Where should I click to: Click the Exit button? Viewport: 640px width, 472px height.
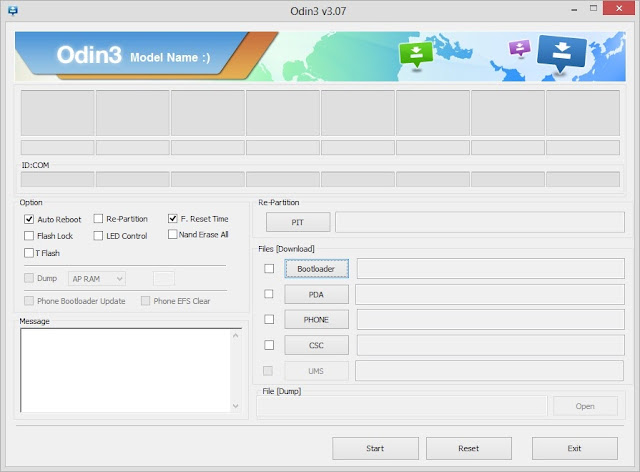point(574,448)
